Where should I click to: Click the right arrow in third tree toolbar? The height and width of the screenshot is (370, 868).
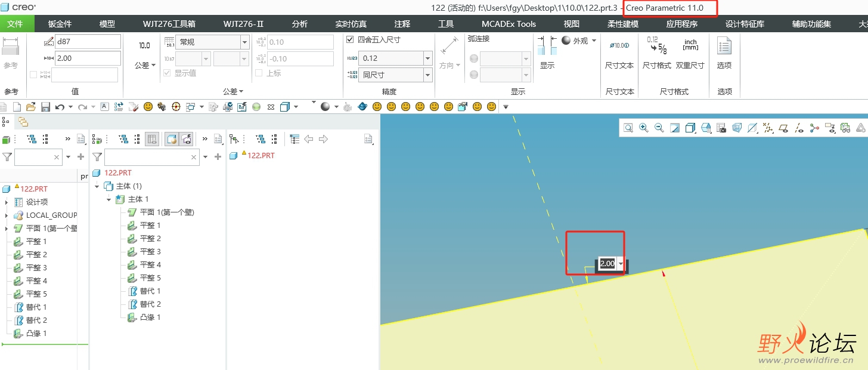click(323, 139)
